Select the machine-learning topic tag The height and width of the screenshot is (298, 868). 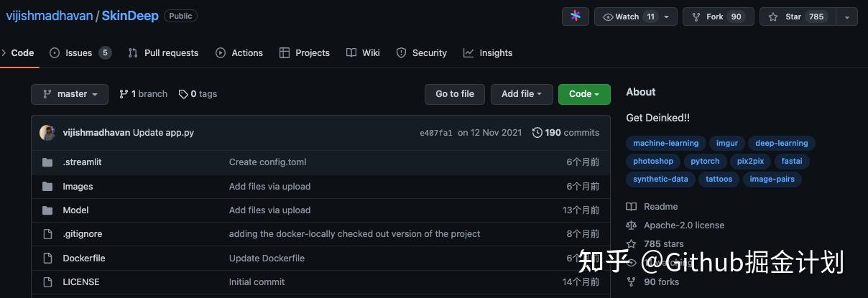click(x=665, y=144)
